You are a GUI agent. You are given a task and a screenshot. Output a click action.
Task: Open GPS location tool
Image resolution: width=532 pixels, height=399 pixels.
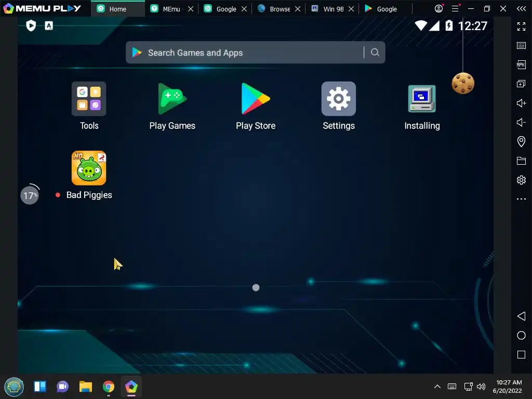pyautogui.click(x=521, y=141)
